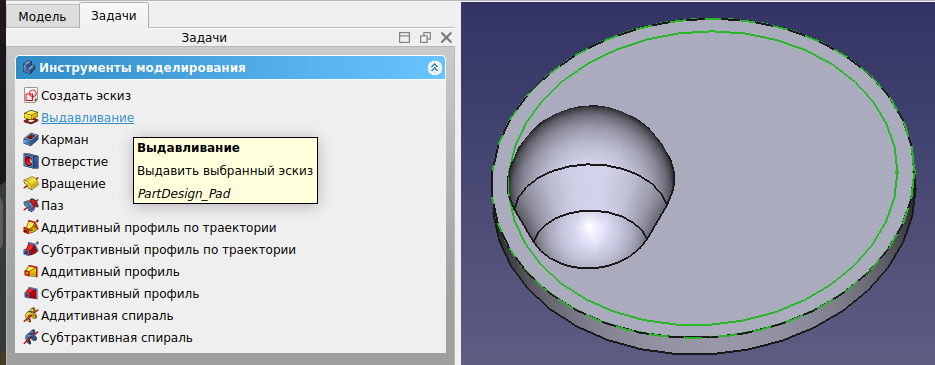The image size is (935, 365).
Task: Toggle Задачи panel overlay button left of float
Action: [404, 38]
